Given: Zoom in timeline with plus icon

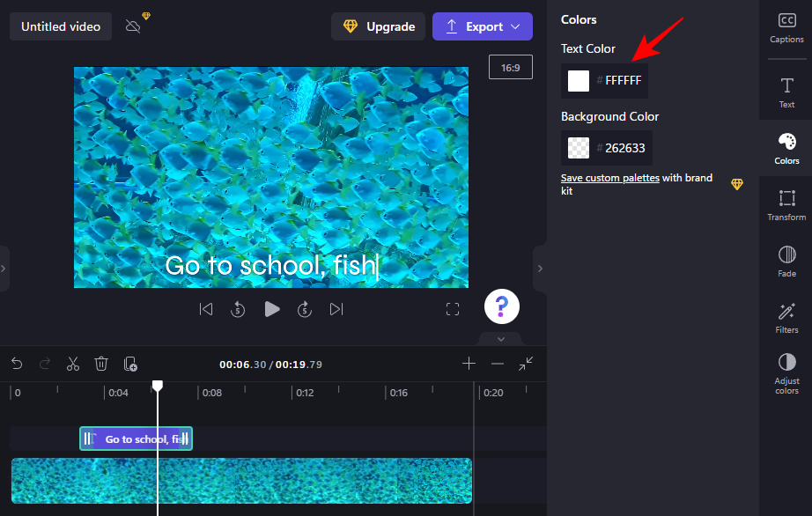Looking at the screenshot, I should pyautogui.click(x=469, y=364).
